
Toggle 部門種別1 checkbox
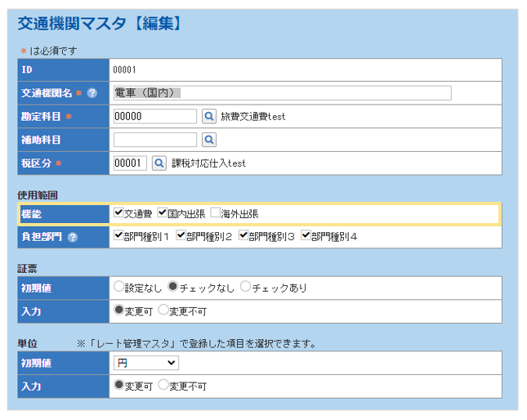[119, 237]
